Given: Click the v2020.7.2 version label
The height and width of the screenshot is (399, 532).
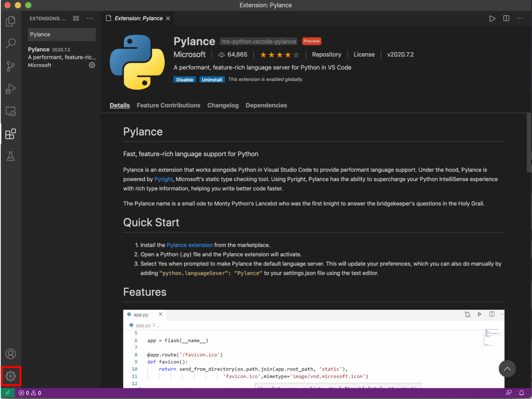Looking at the screenshot, I should pos(400,55).
